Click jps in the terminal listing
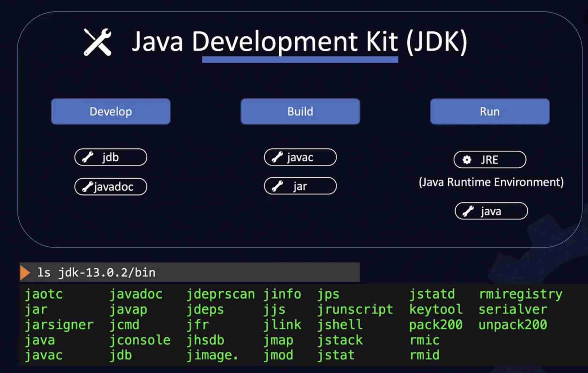 [x=329, y=294]
